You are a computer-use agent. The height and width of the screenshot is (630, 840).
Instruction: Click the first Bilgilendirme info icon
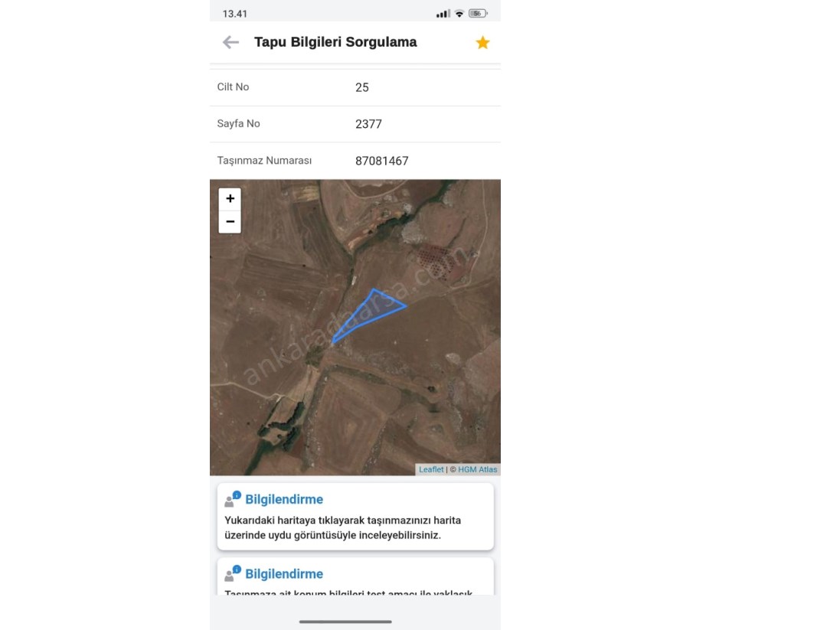pyautogui.click(x=233, y=500)
